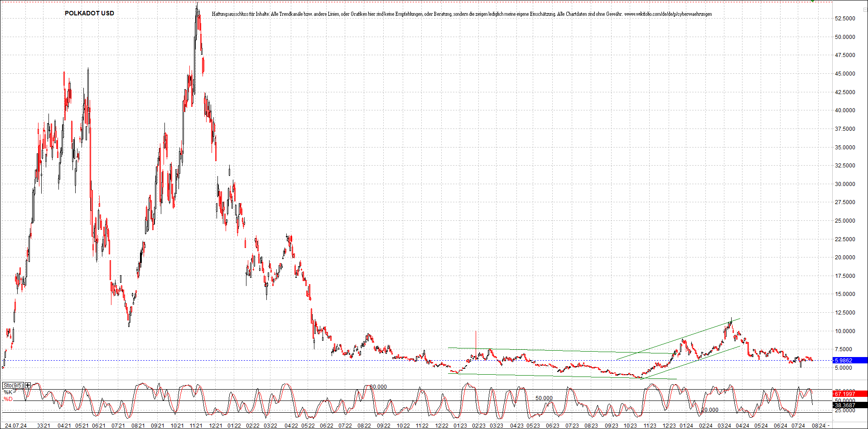Select the black %K value tag 38.3687
Screen dimensions: 868x429
click(850, 405)
